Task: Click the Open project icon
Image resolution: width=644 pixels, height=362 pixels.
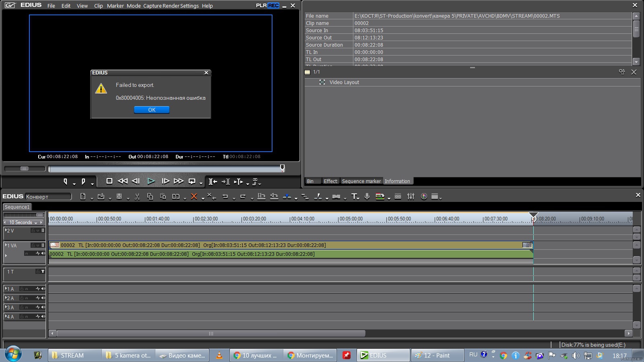Action: 101,196
